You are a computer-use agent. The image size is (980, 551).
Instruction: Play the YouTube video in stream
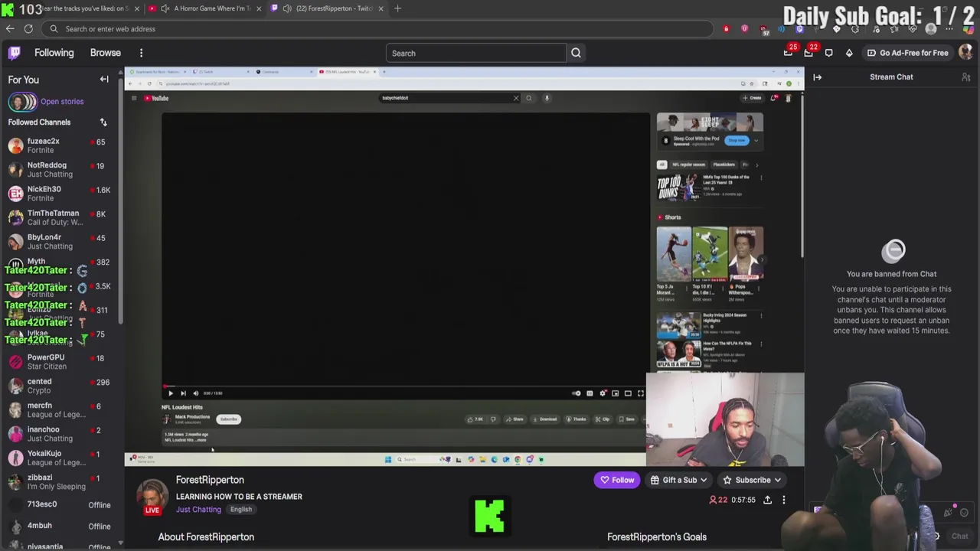(170, 393)
